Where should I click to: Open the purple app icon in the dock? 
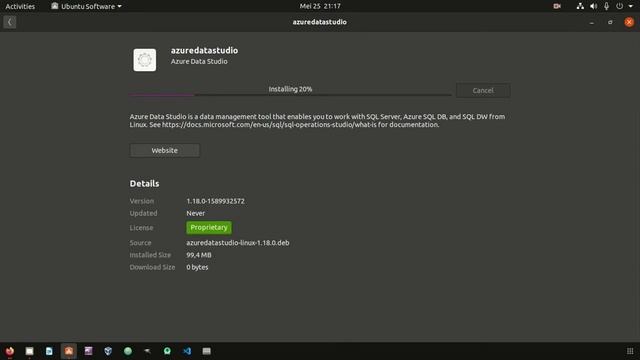pyautogui.click(x=89, y=351)
